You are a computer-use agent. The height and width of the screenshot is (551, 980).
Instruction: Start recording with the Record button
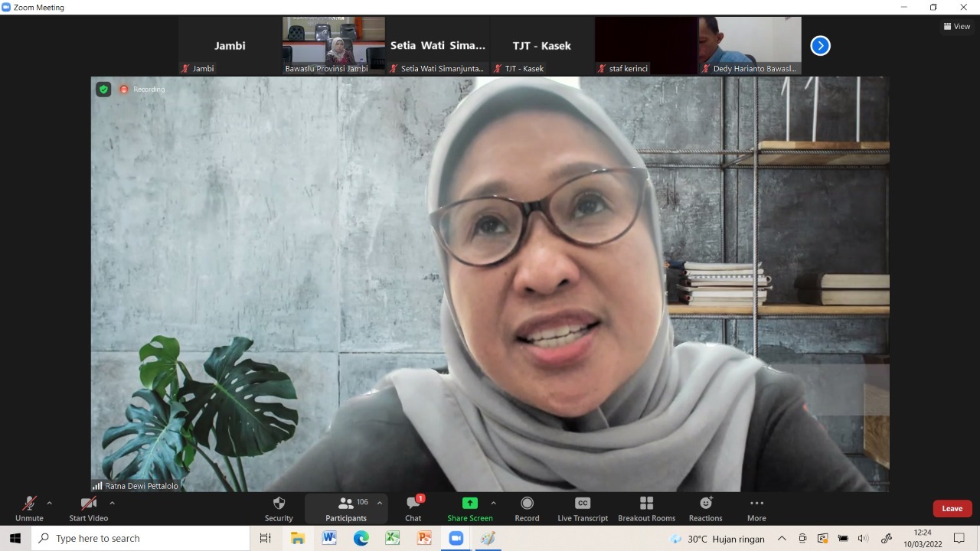pyautogui.click(x=527, y=508)
